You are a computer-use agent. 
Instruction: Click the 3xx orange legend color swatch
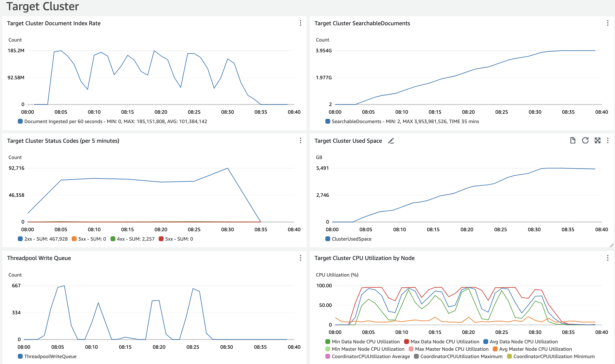click(x=74, y=239)
